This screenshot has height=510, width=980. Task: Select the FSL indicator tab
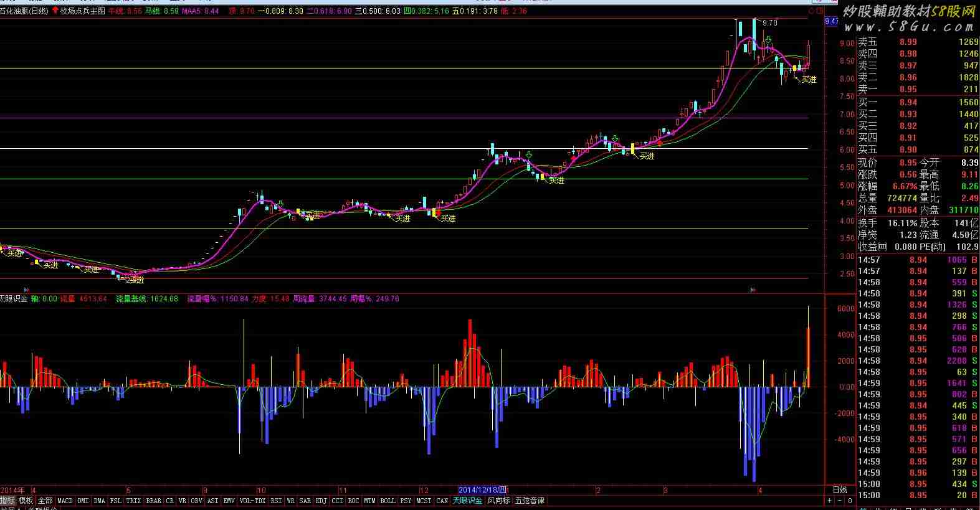coord(116,501)
